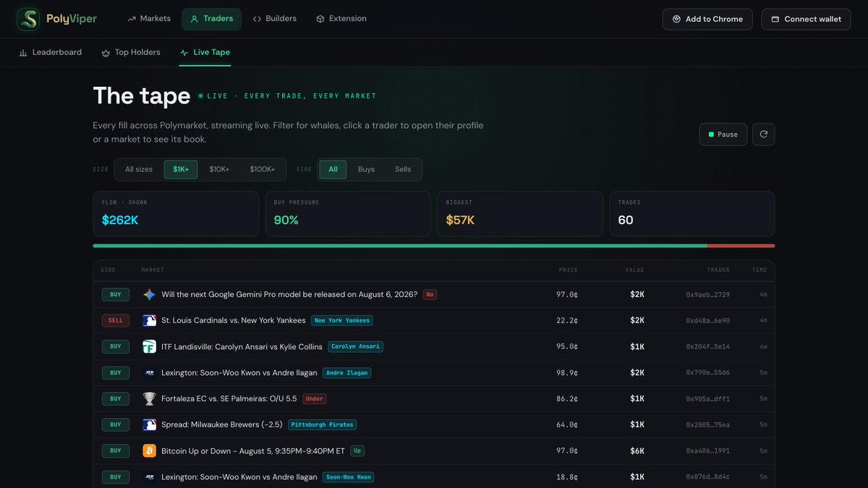
Task: Click ITF Landisville tennis icon
Action: click(149, 346)
